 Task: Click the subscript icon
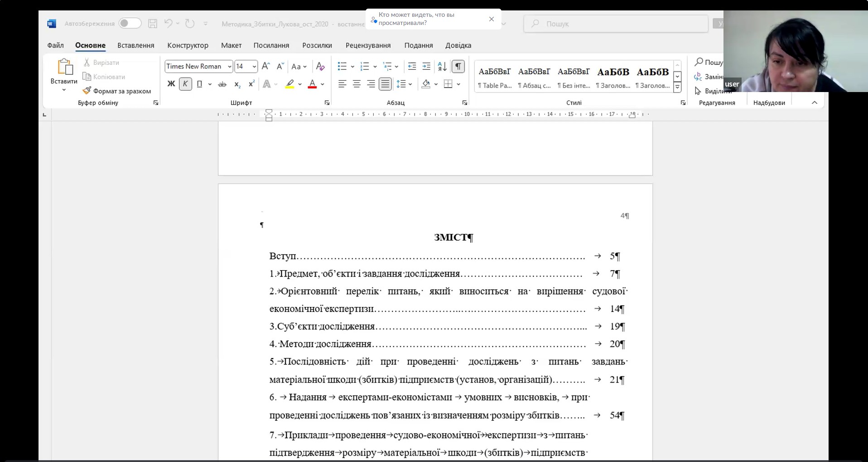pos(237,84)
